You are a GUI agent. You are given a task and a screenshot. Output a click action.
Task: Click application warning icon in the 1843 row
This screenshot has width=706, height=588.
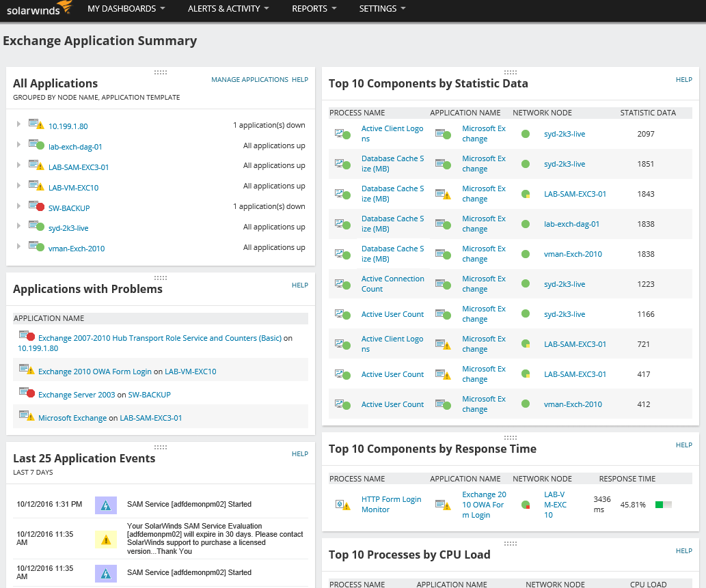tap(443, 195)
